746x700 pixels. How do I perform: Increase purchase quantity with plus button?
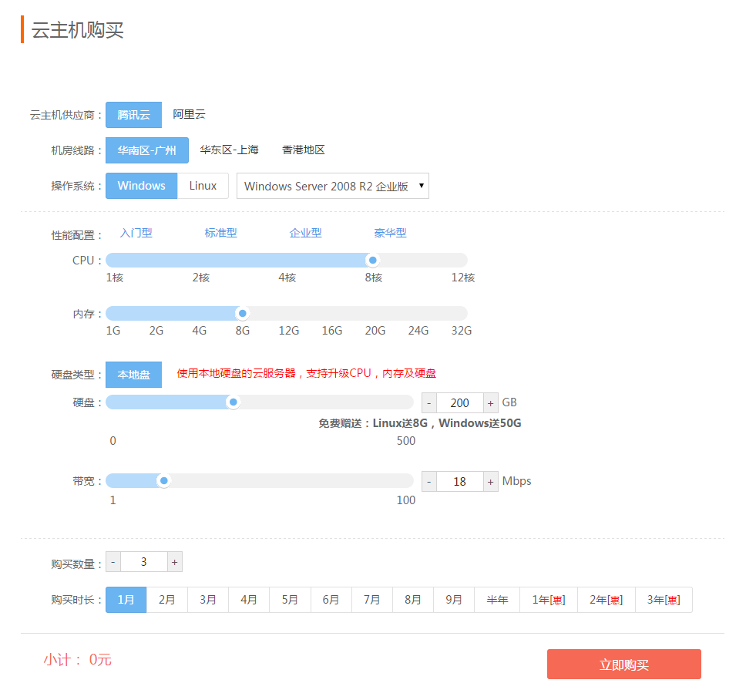coord(175,562)
